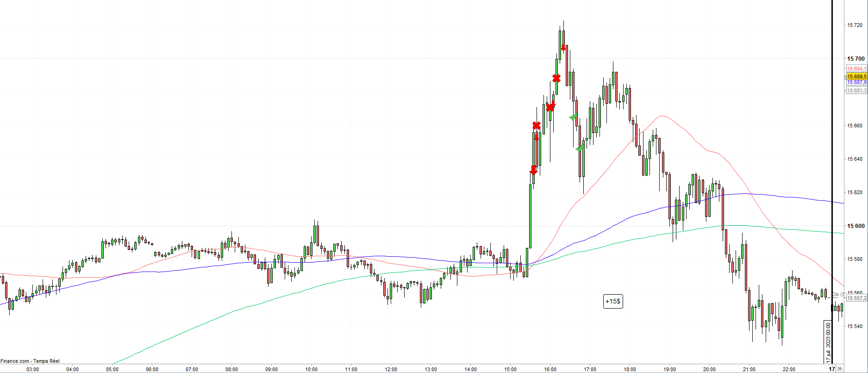868x373 pixels.
Task: Click the 10:00 time axis label
Action: click(x=311, y=369)
